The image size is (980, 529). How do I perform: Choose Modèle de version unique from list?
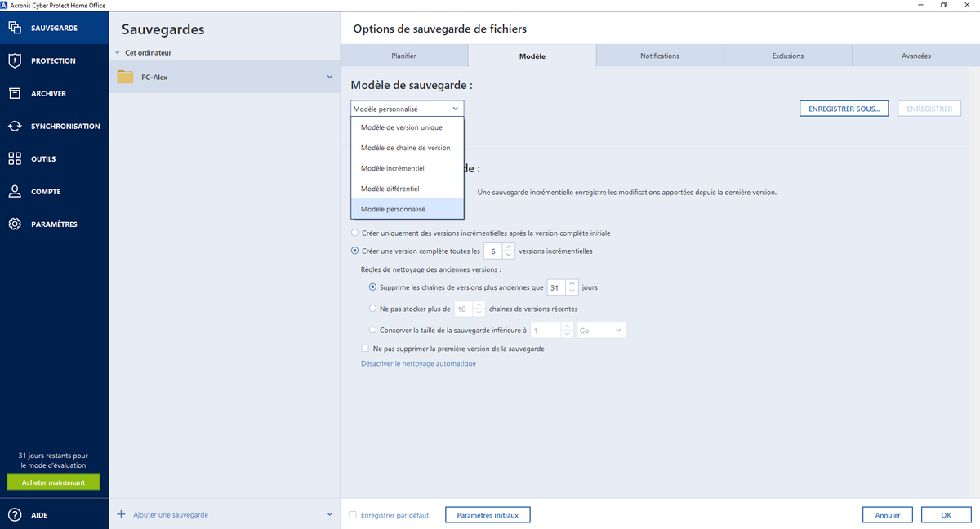408,127
